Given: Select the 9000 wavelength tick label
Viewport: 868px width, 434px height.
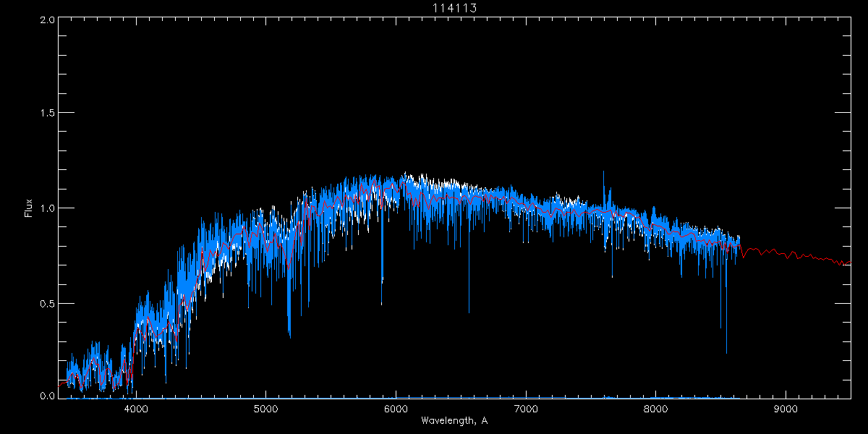Looking at the screenshot, I should click(786, 408).
